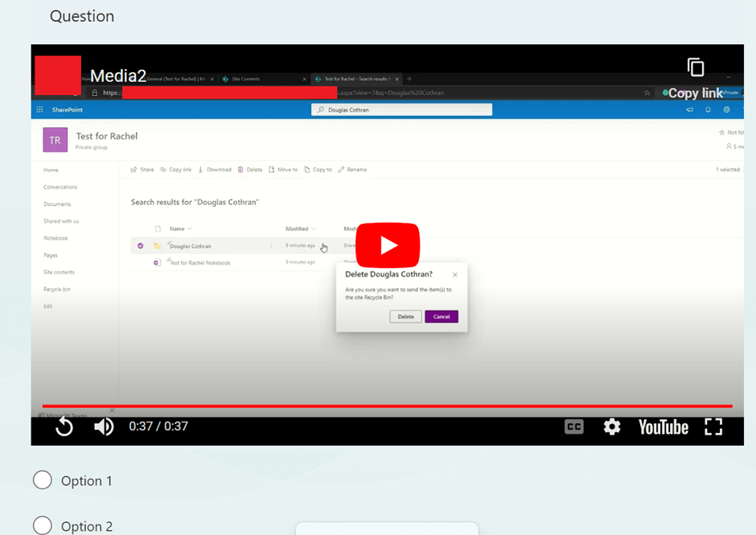Toggle closed captions with the CC button
Image resolution: width=756 pixels, height=535 pixels.
573,426
